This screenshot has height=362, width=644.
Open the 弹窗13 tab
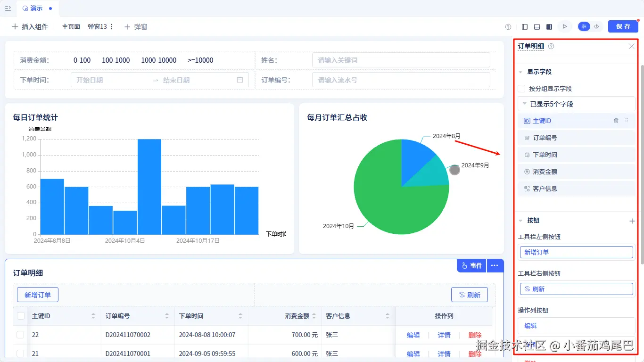pyautogui.click(x=98, y=27)
